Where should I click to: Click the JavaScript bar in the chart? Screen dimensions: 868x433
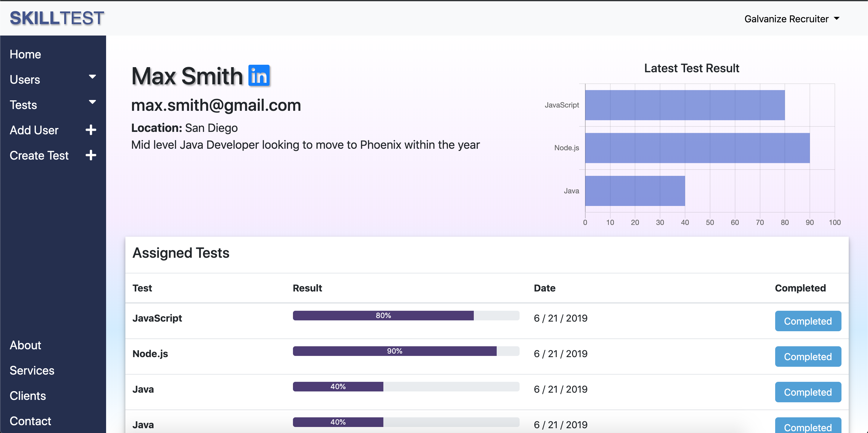coord(685,105)
